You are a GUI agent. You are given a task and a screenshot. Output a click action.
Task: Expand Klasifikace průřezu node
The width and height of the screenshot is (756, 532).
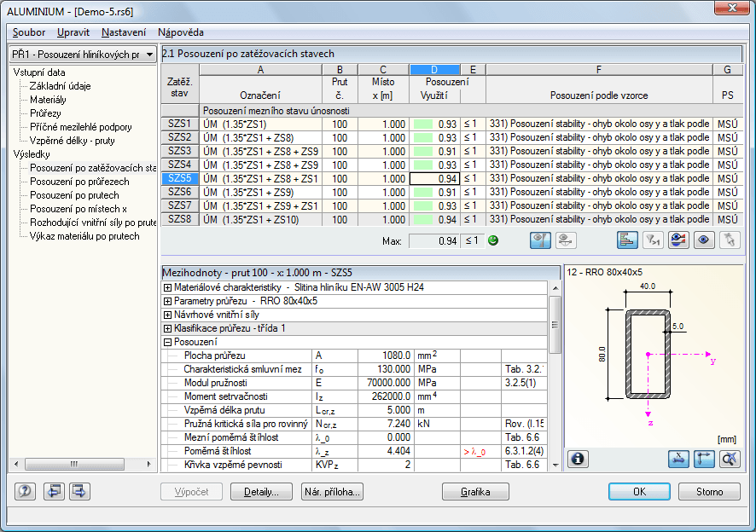point(167,328)
